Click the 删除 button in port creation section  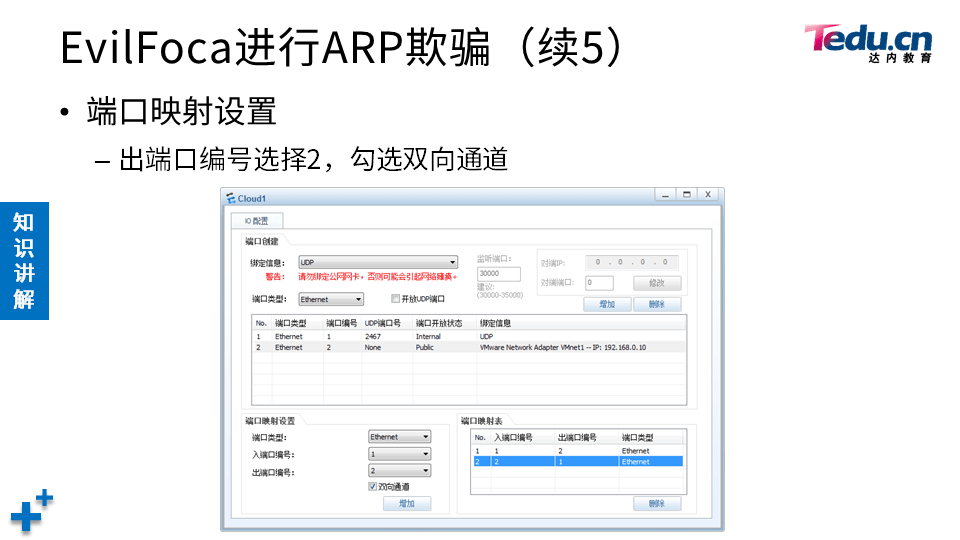point(657,304)
